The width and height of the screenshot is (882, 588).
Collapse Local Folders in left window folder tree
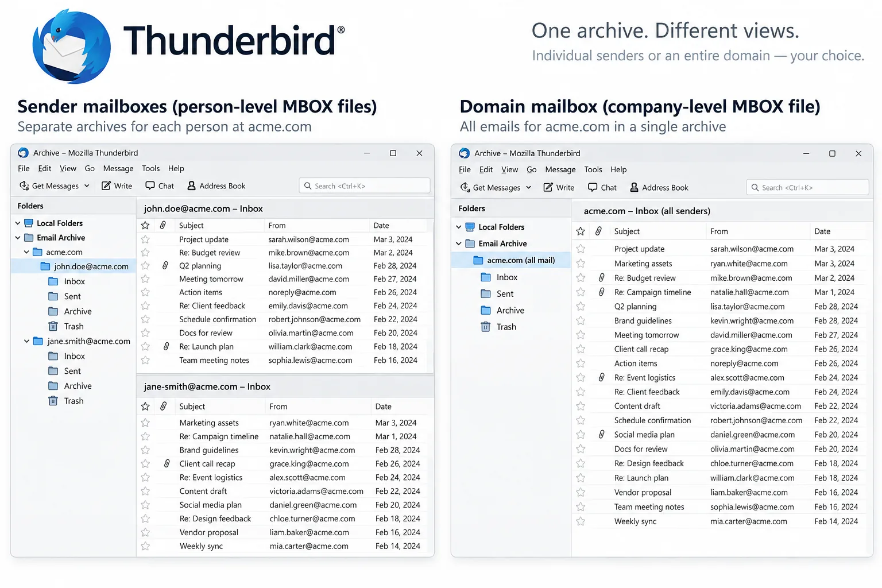18,223
